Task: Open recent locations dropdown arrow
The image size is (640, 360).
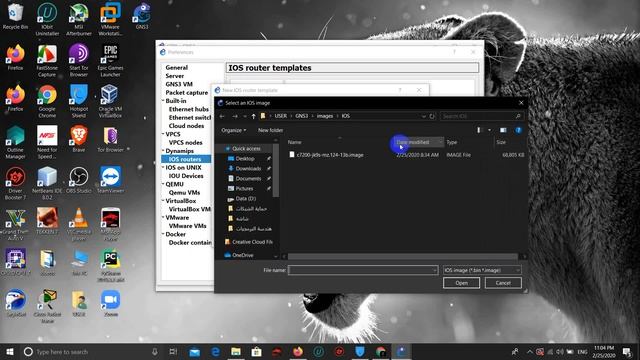Action: click(244, 116)
